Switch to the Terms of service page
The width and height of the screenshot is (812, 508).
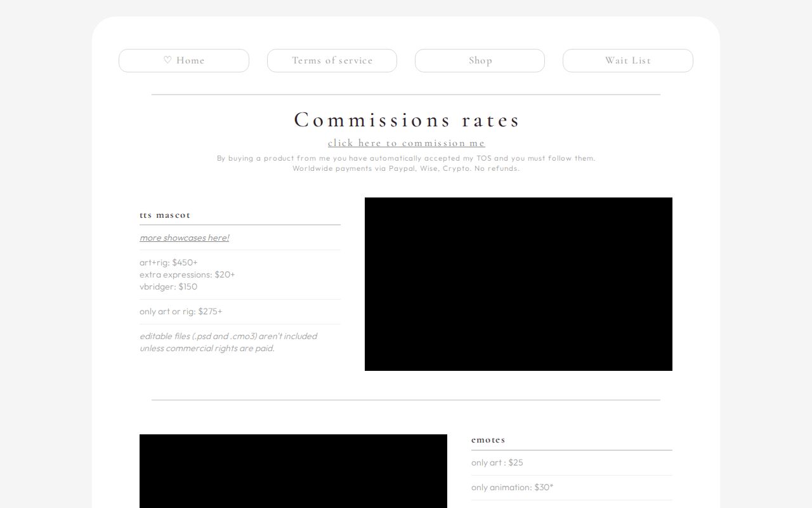point(332,60)
